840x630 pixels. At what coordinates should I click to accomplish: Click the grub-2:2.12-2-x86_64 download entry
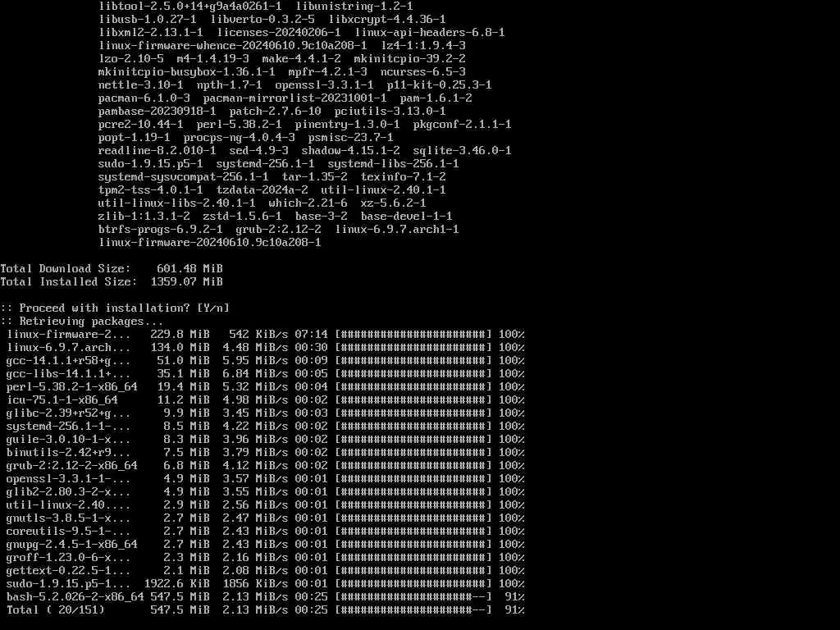tap(72, 466)
